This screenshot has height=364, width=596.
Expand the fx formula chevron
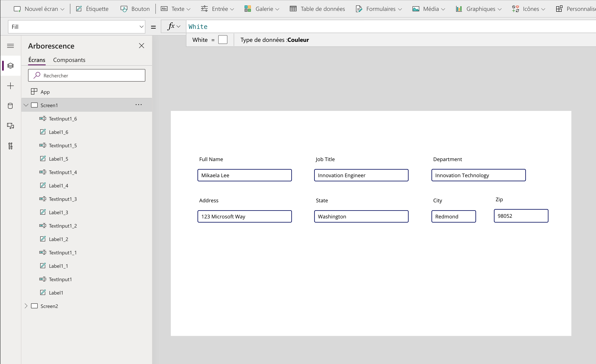click(178, 26)
